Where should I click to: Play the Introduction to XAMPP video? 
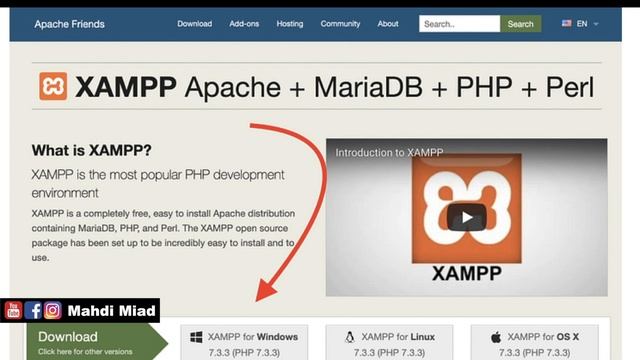(466, 218)
